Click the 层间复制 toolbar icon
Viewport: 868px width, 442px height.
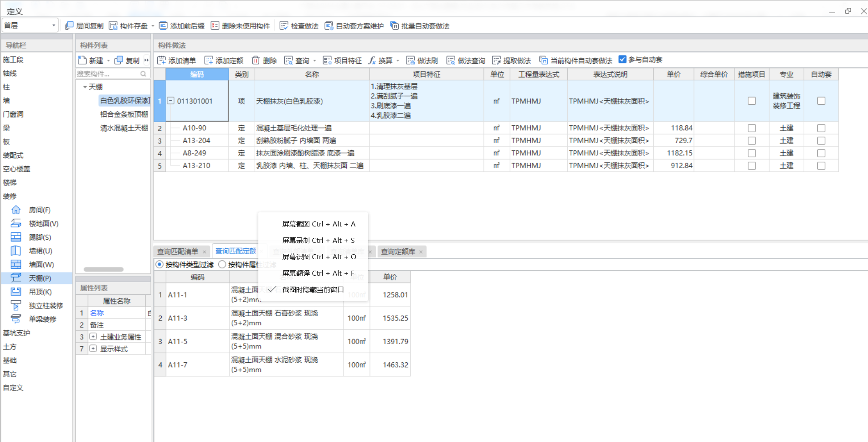pyautogui.click(x=69, y=26)
